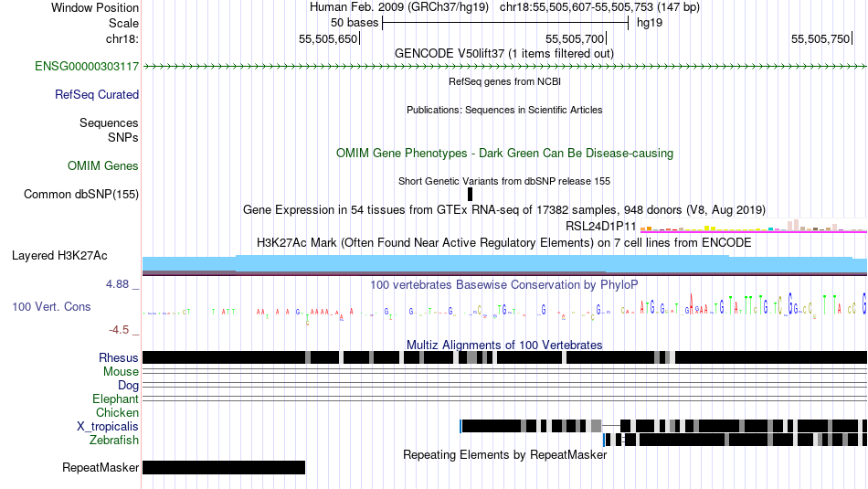Click the -4.5 conservation scale value
This screenshot has height=489, width=868.
point(119,330)
